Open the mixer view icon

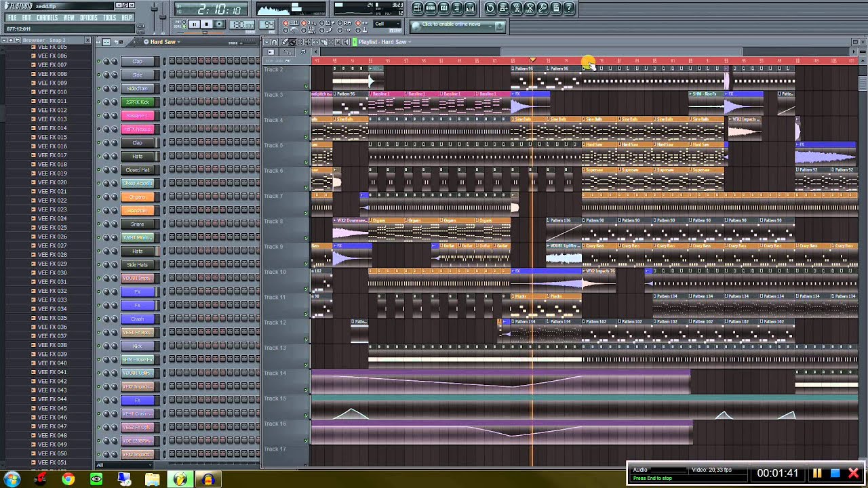(x=470, y=8)
